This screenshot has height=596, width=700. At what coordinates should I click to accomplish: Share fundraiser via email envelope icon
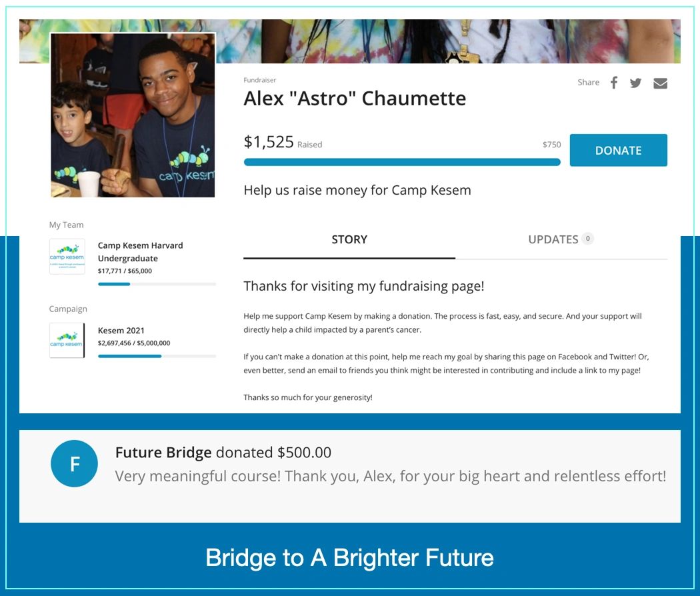click(x=660, y=83)
